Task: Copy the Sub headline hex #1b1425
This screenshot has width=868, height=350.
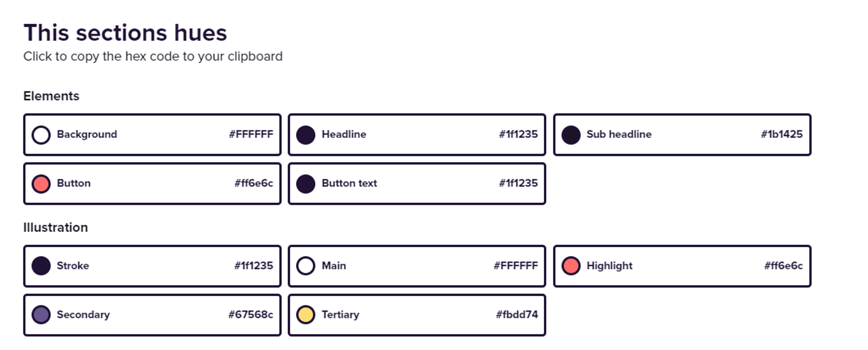Action: [x=782, y=134]
